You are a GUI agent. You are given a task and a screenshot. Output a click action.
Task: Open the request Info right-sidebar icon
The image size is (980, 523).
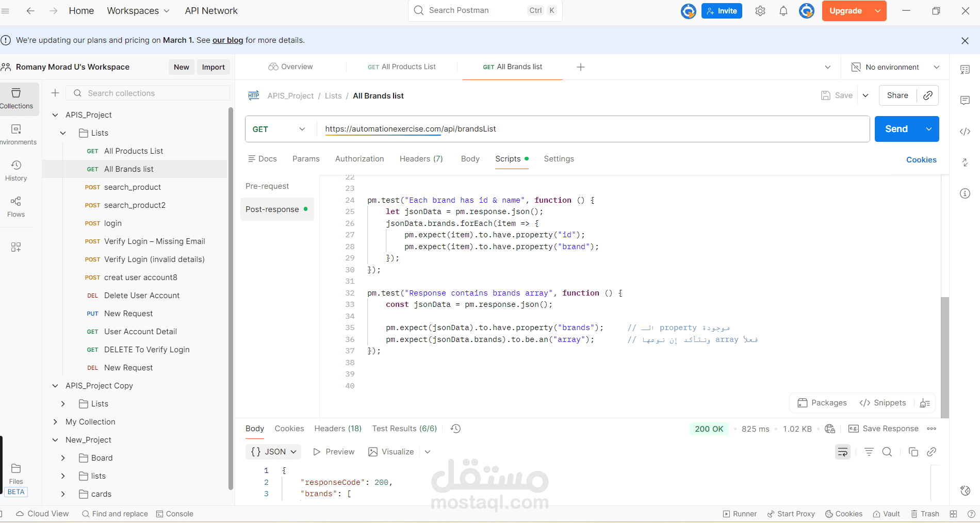(965, 193)
